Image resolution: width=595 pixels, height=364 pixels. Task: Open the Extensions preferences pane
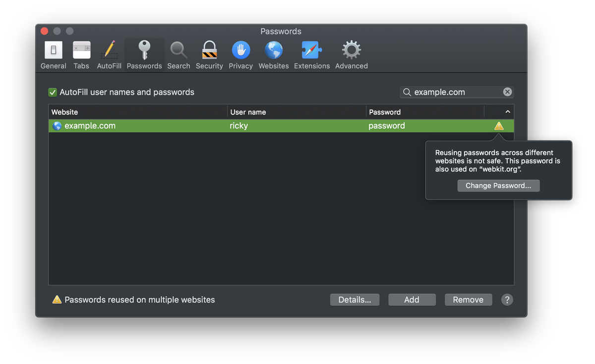(x=312, y=55)
